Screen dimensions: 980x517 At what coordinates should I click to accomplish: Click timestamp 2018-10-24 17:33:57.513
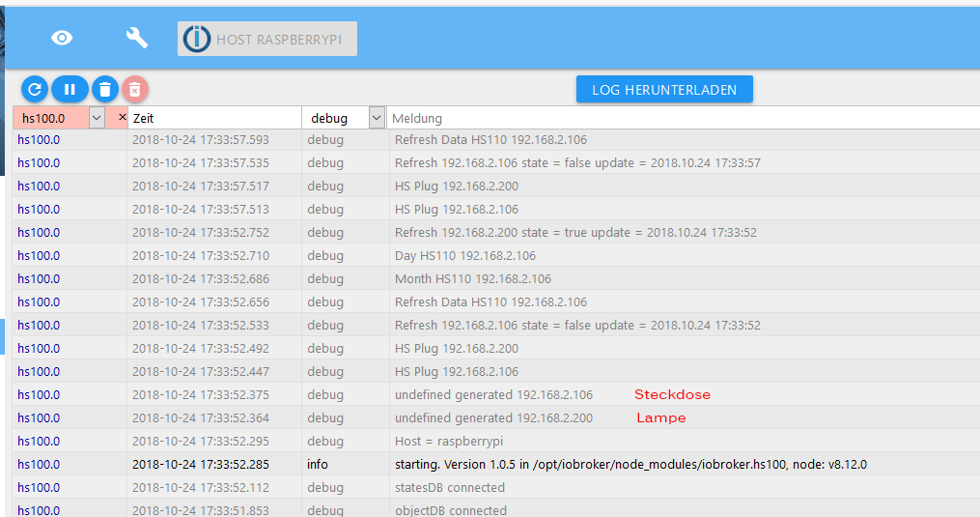[x=201, y=209]
